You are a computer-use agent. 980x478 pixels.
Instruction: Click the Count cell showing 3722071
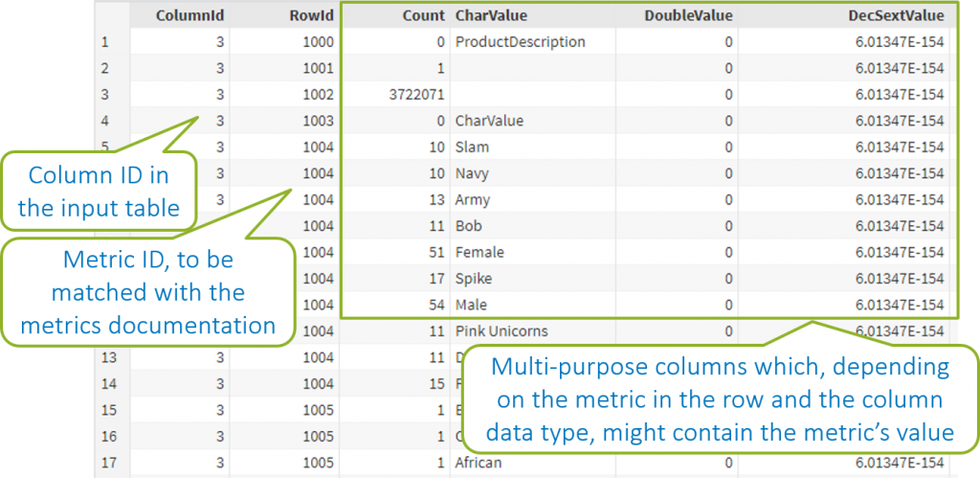[x=412, y=95]
